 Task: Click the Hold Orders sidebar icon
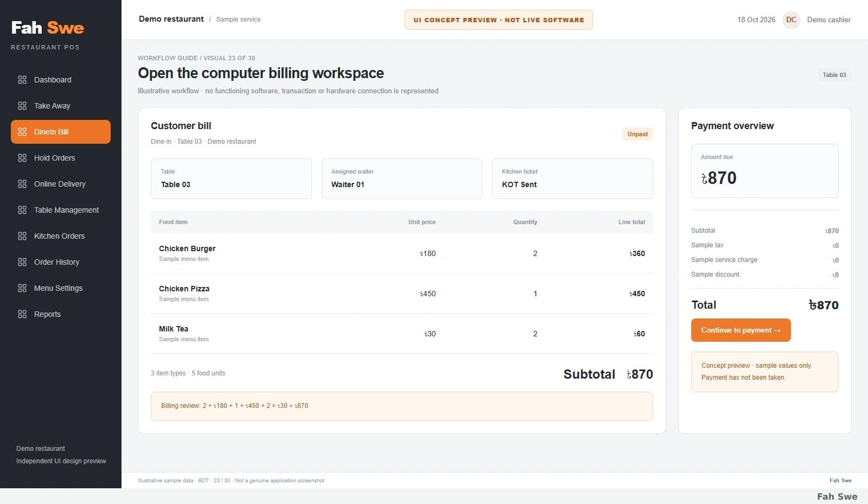22,158
